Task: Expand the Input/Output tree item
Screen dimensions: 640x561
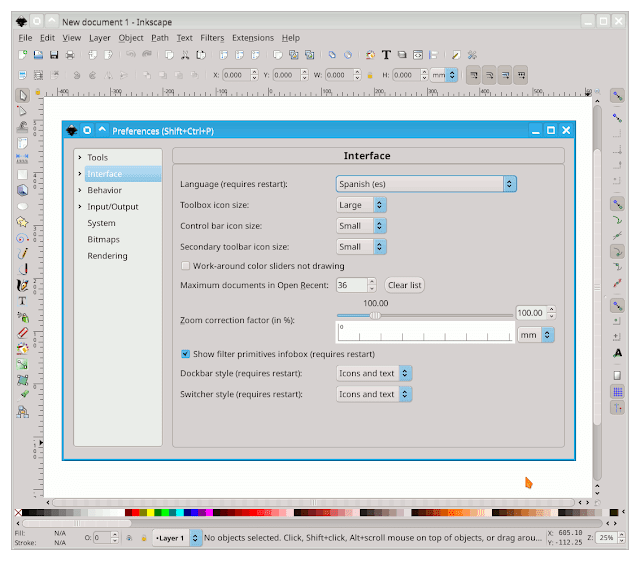Action: tap(80, 207)
